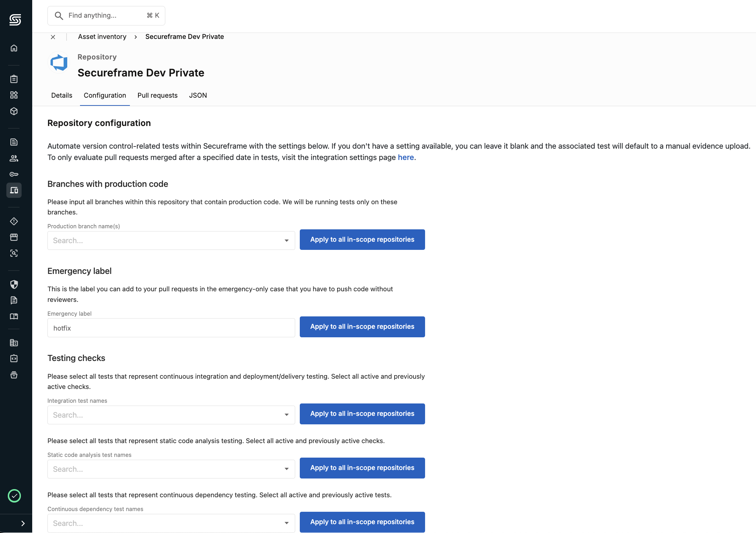Open the shield sidebar icon
Image resolution: width=756 pixels, height=533 pixels.
click(14, 285)
